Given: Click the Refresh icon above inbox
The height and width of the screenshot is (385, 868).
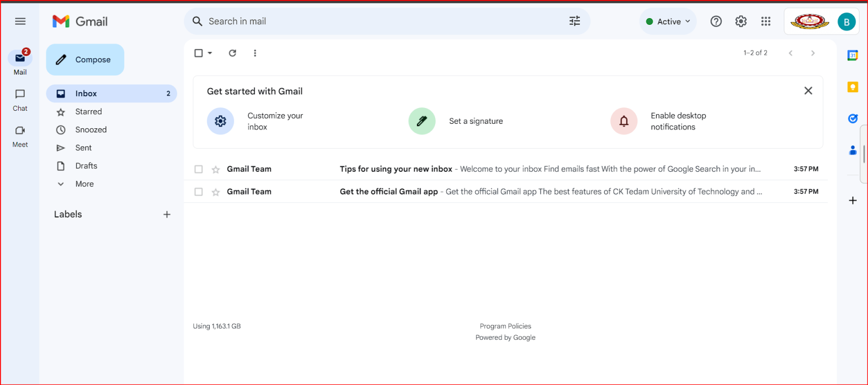Looking at the screenshot, I should 232,53.
